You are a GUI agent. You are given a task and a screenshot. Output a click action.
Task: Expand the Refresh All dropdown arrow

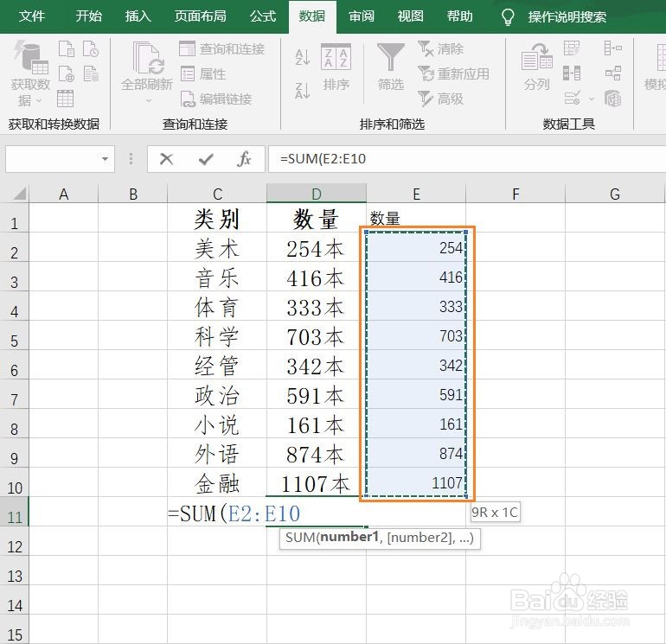[148, 100]
